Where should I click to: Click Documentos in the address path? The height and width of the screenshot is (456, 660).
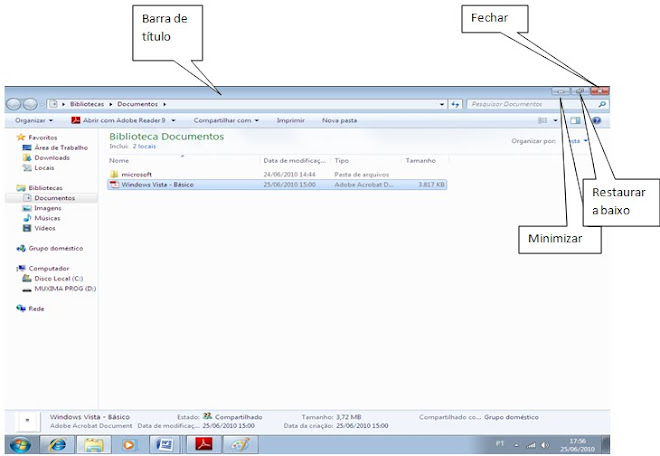click(137, 104)
